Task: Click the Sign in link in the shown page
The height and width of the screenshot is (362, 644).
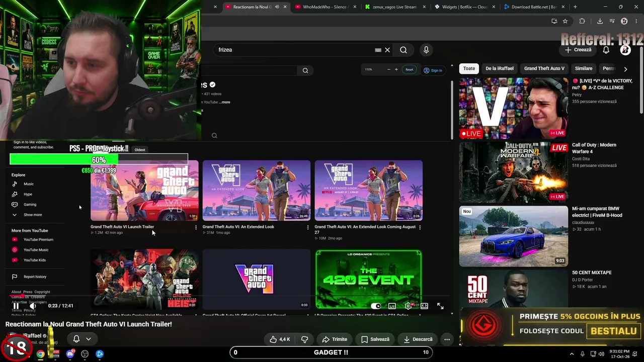Action: [x=433, y=70]
